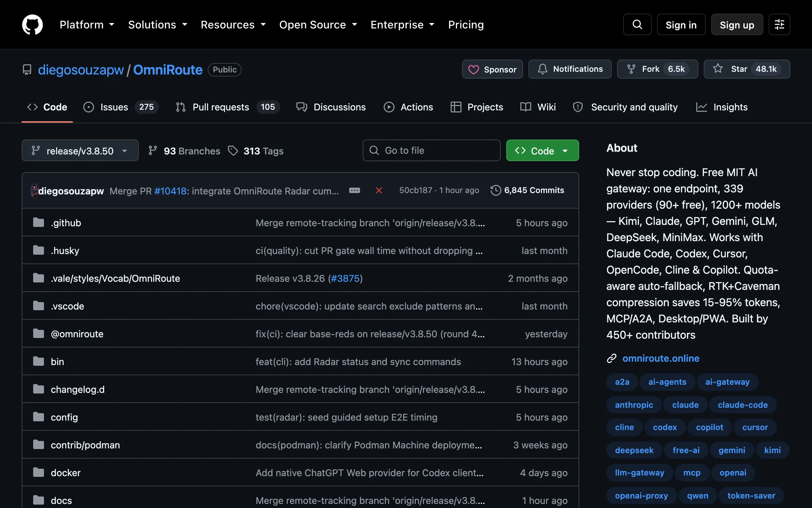
Task: Open the OmniRoute repository name link
Action: point(168,70)
